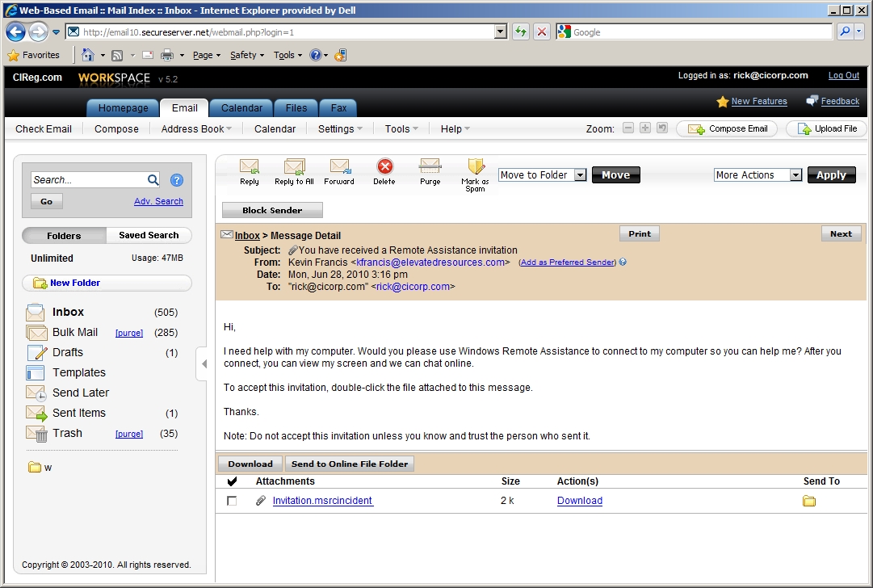This screenshot has width=873, height=588.
Task: Click the Print button in the message header
Action: (x=639, y=234)
